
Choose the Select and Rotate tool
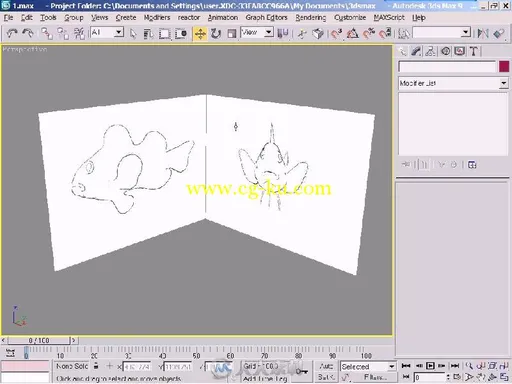[216, 34]
